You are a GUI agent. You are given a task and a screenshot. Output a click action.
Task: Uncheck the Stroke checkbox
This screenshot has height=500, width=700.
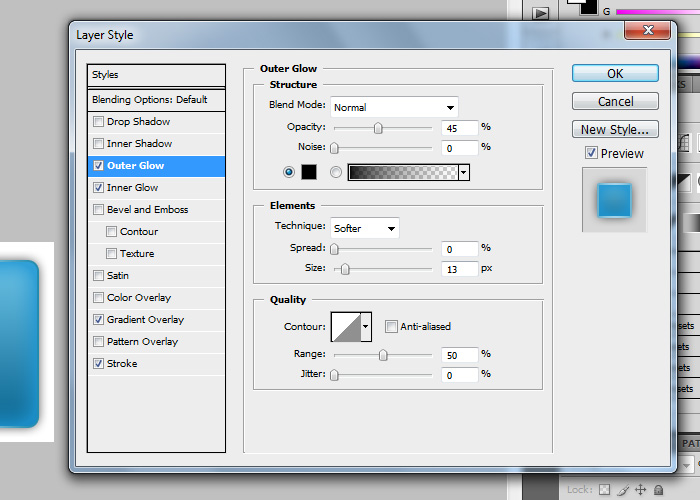pos(98,363)
